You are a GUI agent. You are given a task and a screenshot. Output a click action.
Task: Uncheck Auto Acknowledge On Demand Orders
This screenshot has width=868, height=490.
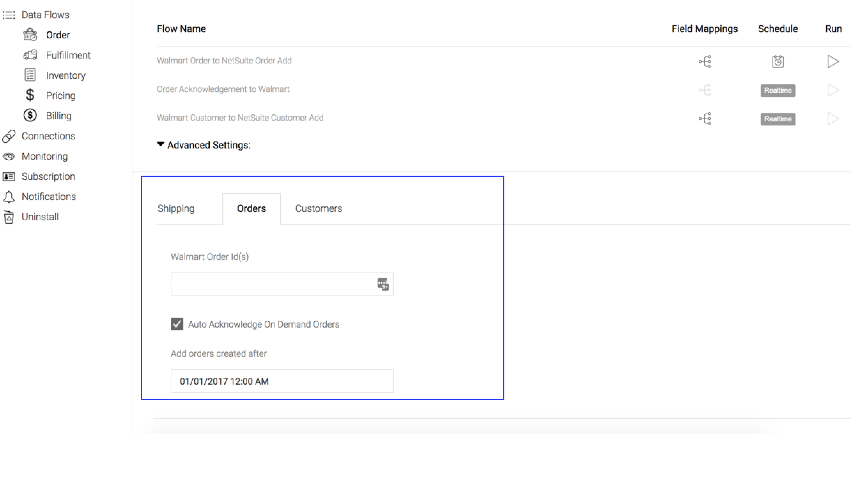pos(177,324)
